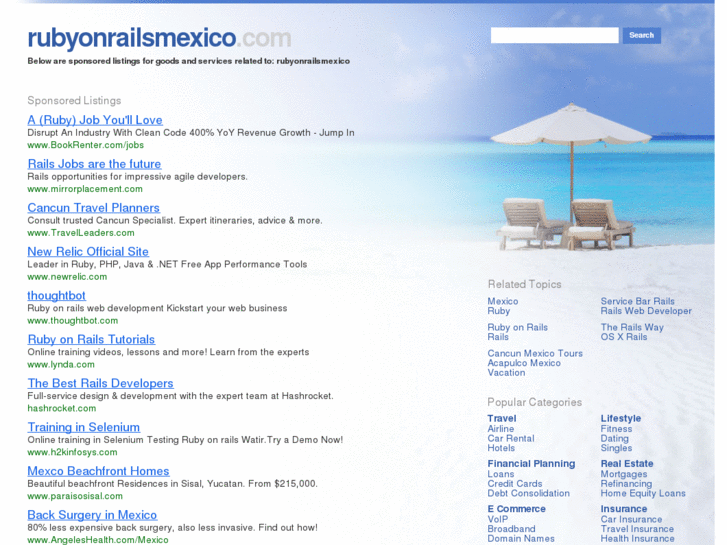The height and width of the screenshot is (545, 727).
Task: Choose Health Insurance category link
Action: (x=638, y=539)
